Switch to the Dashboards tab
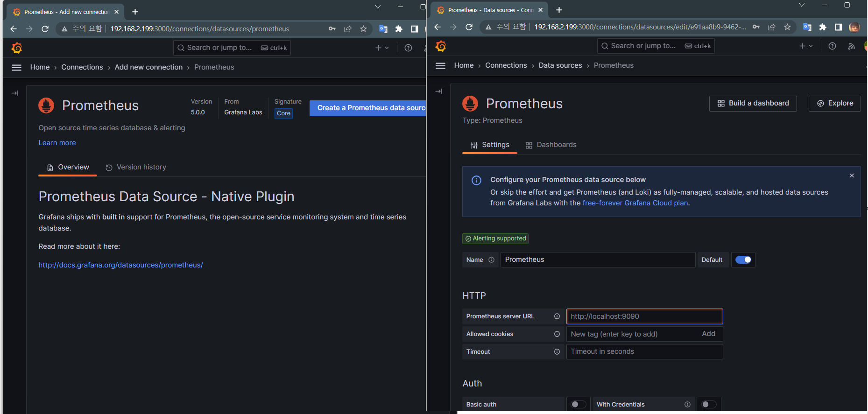 pos(551,145)
